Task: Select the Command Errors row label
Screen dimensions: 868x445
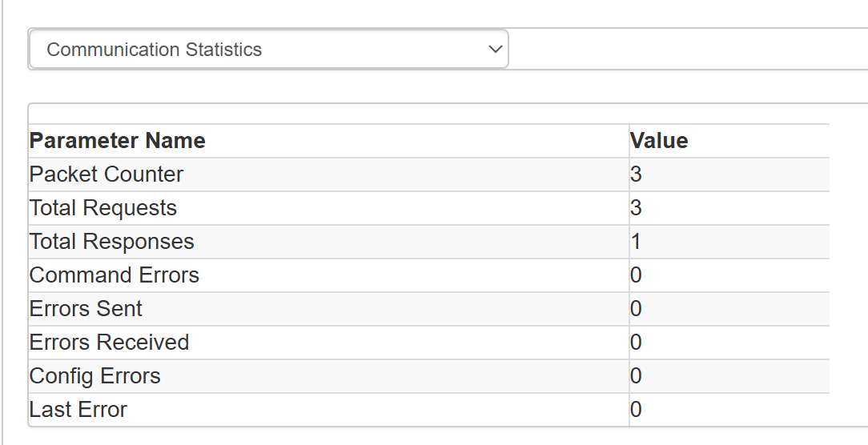Action: pyautogui.click(x=114, y=275)
